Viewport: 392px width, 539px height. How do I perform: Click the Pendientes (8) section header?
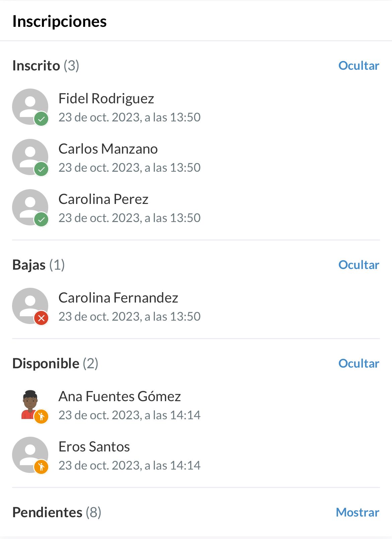[x=57, y=512]
